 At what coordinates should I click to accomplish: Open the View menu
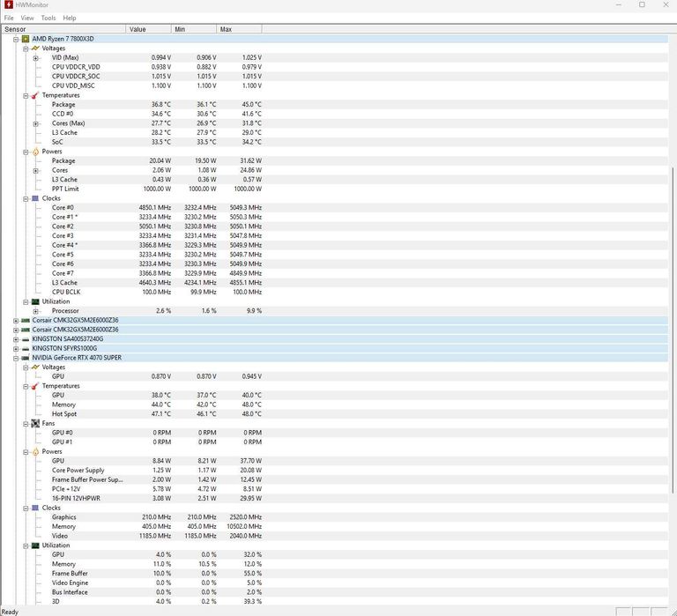point(26,18)
